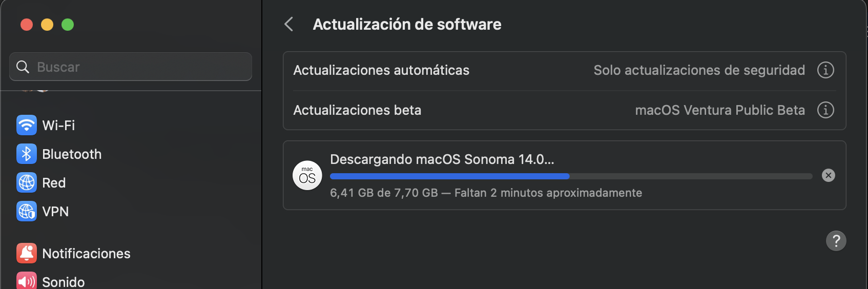
Task: Go back with the chevron arrow
Action: (x=289, y=24)
